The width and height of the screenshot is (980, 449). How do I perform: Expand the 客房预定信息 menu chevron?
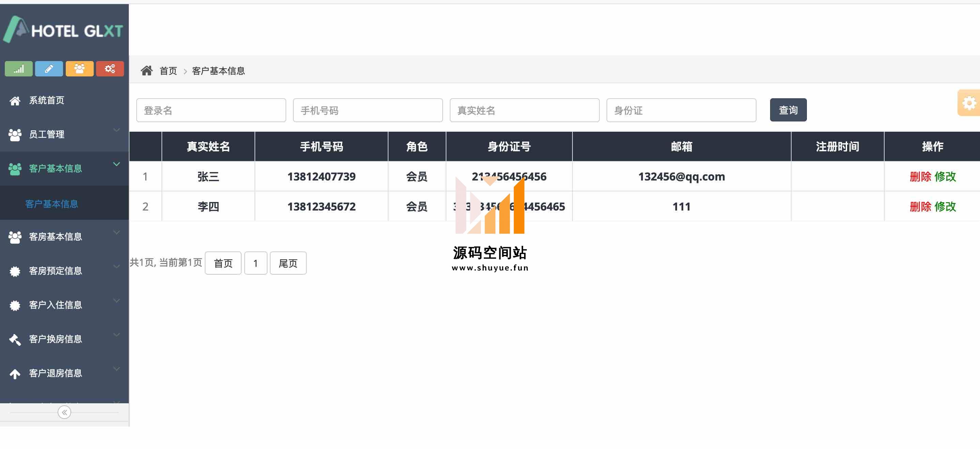coord(117,266)
